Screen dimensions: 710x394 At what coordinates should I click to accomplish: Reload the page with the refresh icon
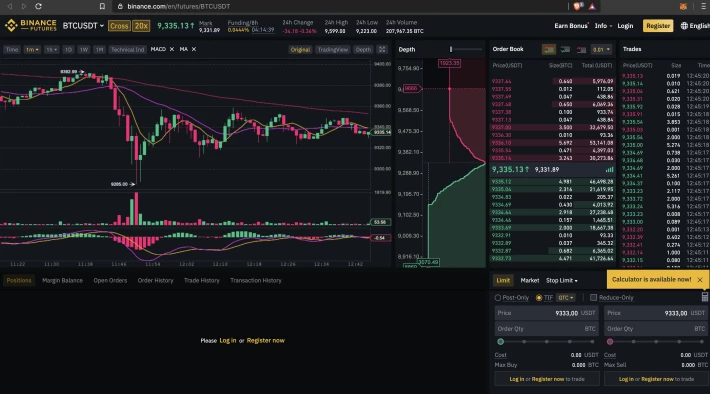pos(38,6)
